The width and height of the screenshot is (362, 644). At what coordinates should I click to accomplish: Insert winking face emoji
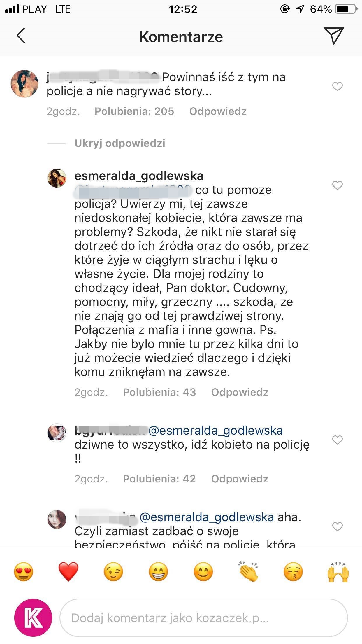pyautogui.click(x=113, y=571)
